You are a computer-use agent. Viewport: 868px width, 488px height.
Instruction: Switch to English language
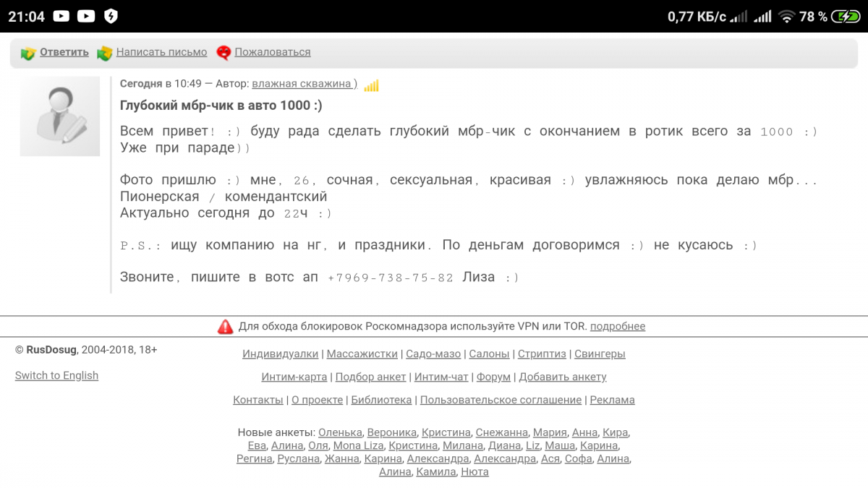click(56, 376)
